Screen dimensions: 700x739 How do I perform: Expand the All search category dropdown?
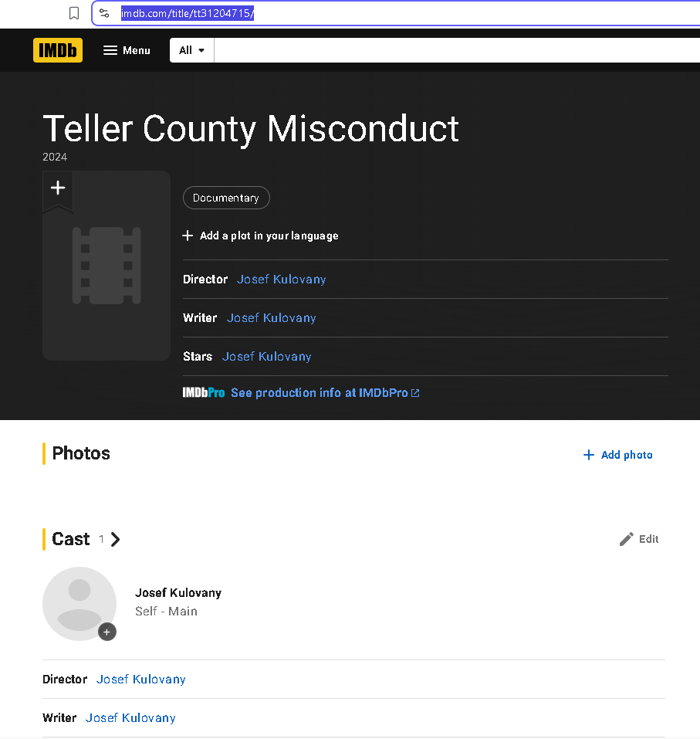(x=191, y=50)
